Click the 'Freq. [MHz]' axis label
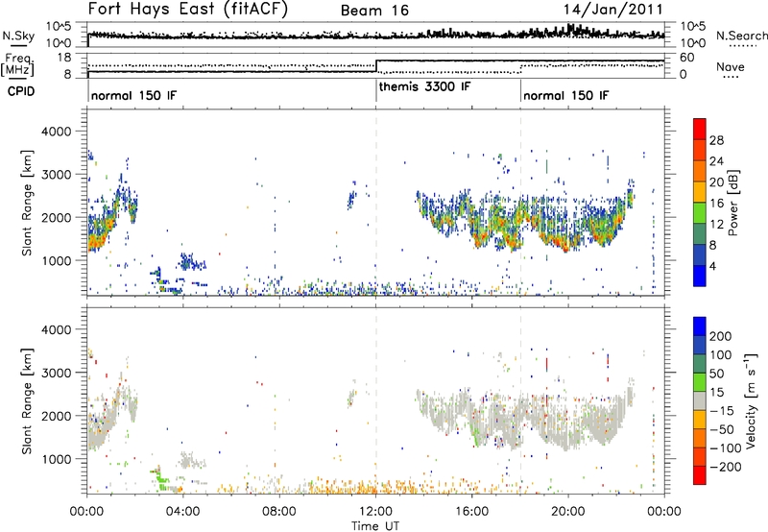Image resolution: width=768 pixels, height=532 pixels. [17, 64]
